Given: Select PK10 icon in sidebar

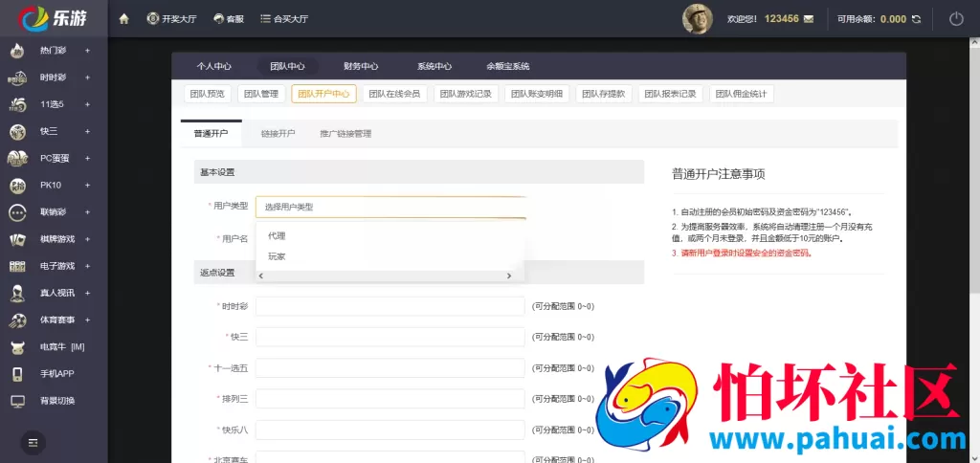Looking at the screenshot, I should click(x=17, y=185).
